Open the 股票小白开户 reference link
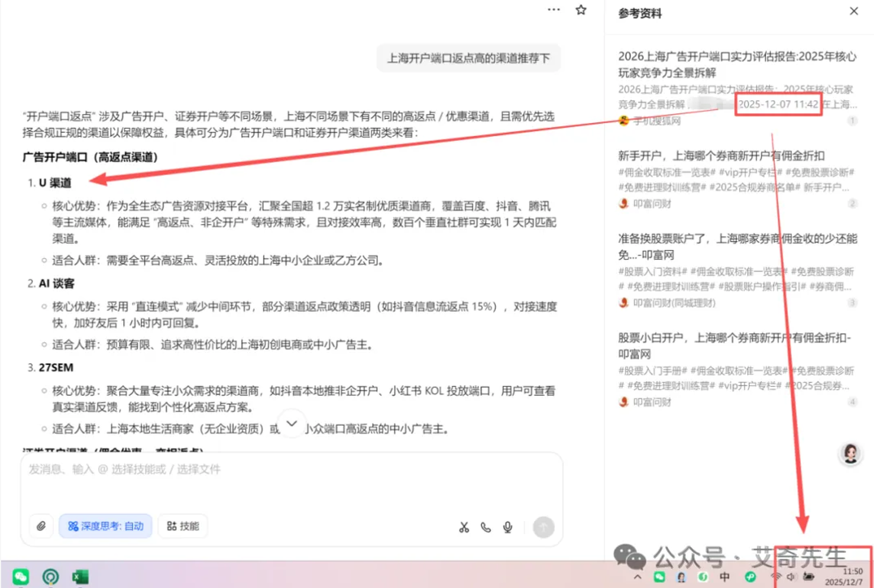Viewport: 874px width, 588px height. pyautogui.click(x=734, y=345)
